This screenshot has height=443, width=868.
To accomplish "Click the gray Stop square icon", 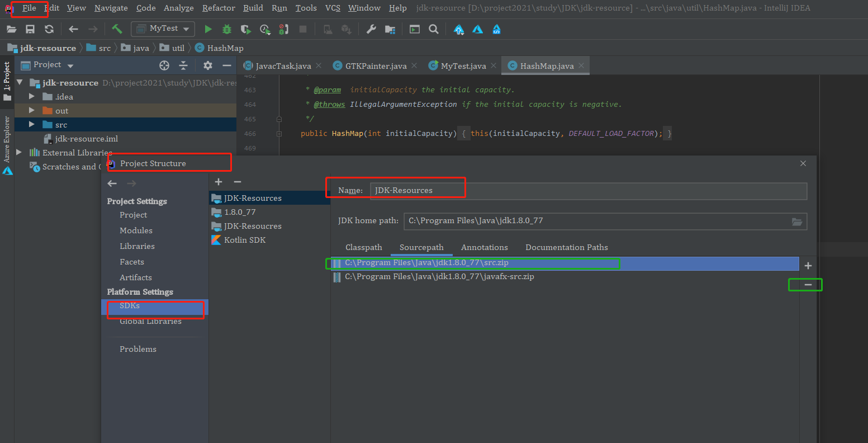I will click(303, 29).
